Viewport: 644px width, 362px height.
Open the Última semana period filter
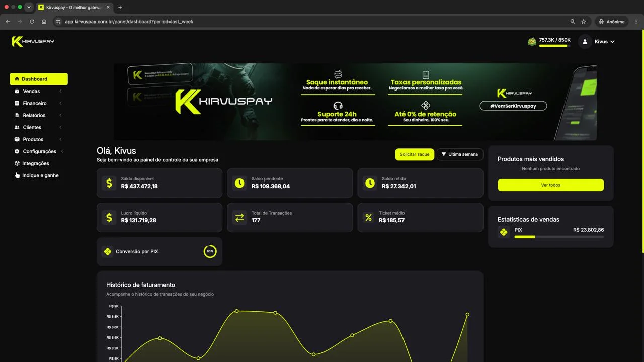(x=460, y=154)
